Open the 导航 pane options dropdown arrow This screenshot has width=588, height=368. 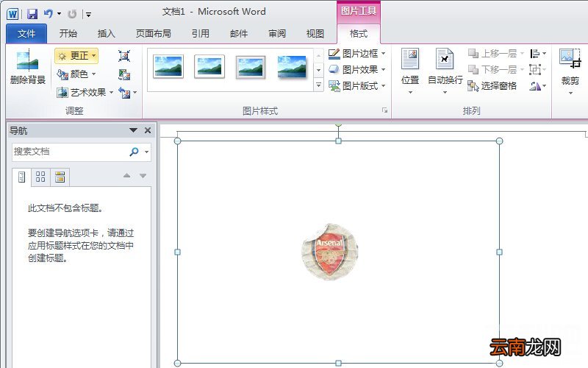133,130
